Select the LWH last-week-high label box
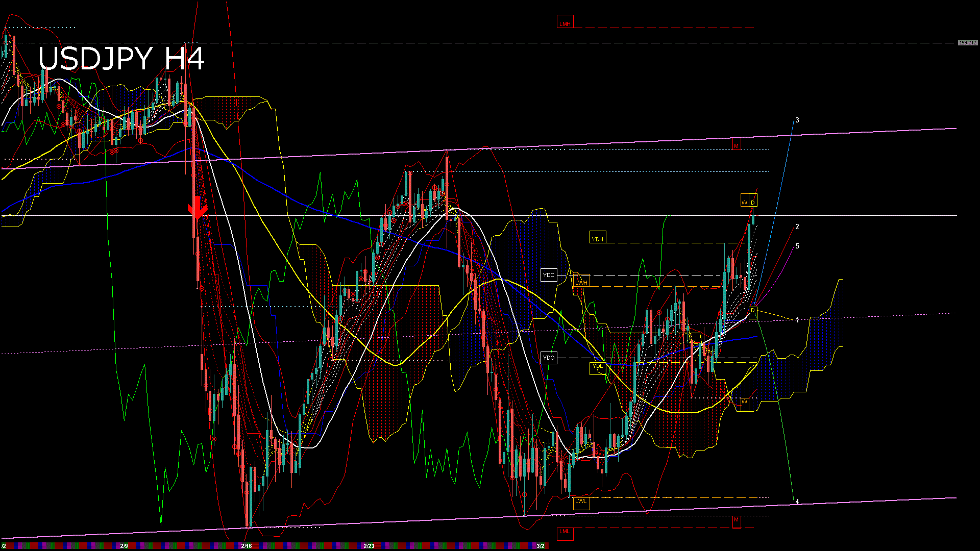 click(x=581, y=282)
